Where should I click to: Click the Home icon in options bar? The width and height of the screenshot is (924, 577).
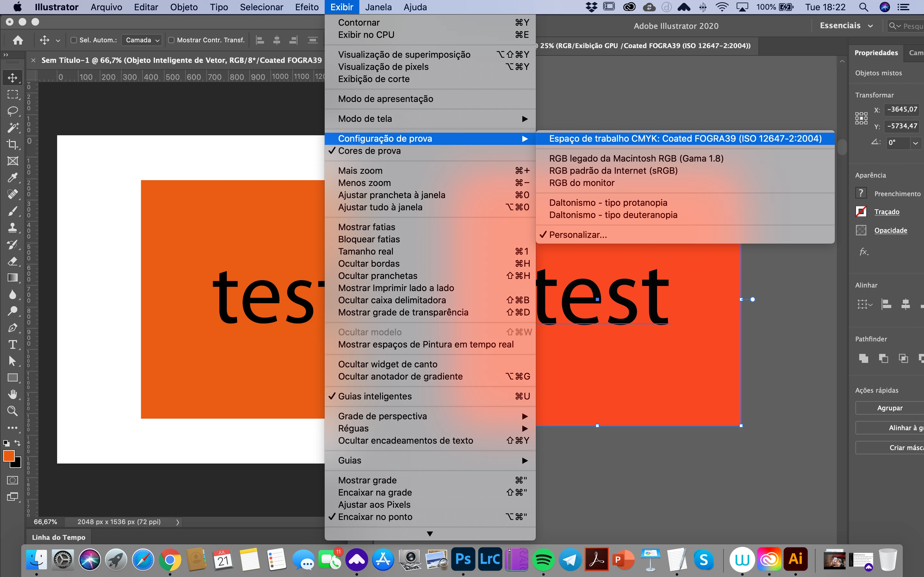pos(18,40)
